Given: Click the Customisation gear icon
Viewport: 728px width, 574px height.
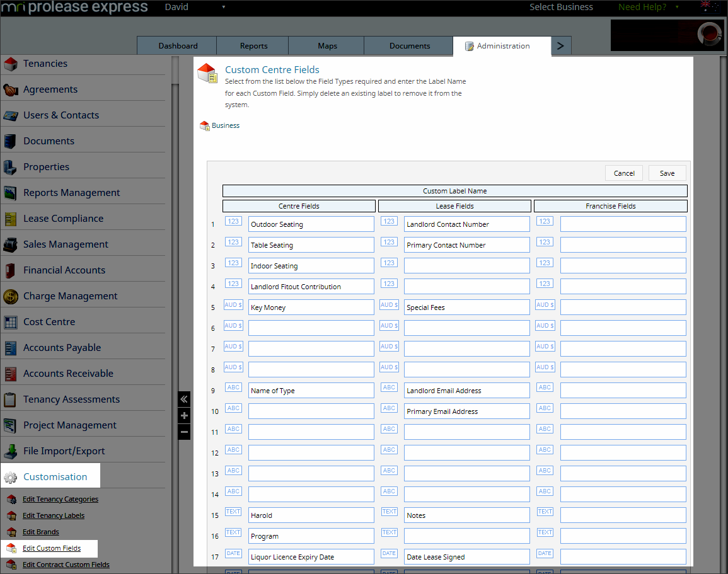Looking at the screenshot, I should pos(11,477).
